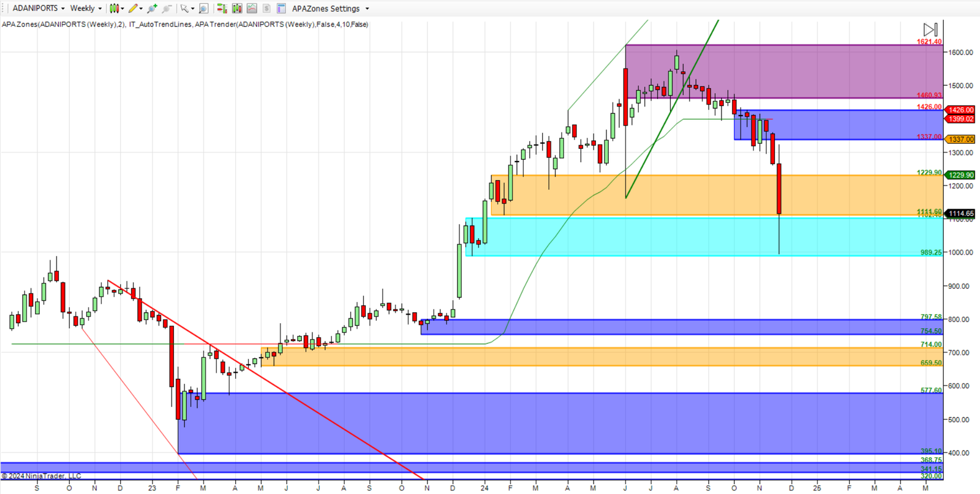Click the green 1229.90 price marker

pyautogui.click(x=960, y=175)
